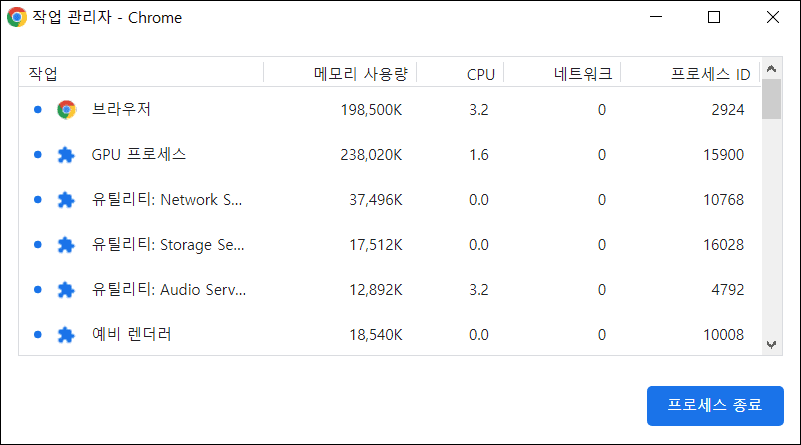The height and width of the screenshot is (445, 801).
Task: Select the GPU 프로세스 task name
Action: point(138,154)
